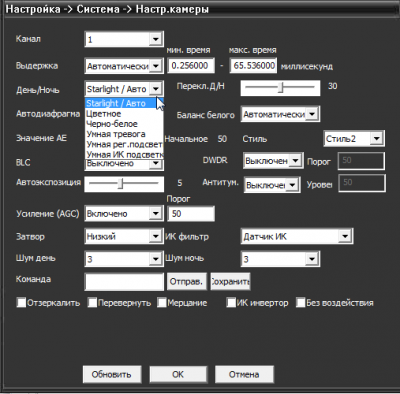Open the Канал channel dropdown
Viewport: 400px width, 394px height.
[124, 39]
